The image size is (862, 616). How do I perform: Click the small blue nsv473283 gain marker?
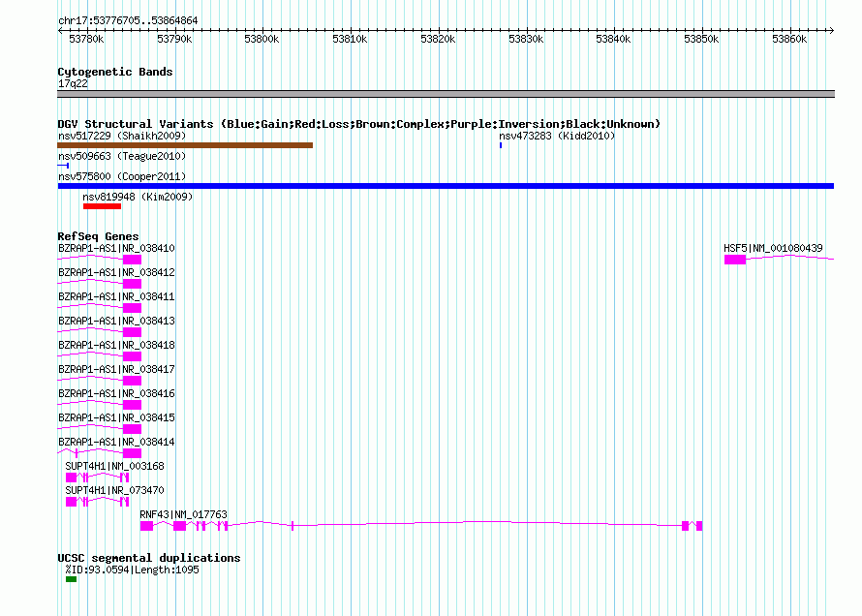click(501, 145)
